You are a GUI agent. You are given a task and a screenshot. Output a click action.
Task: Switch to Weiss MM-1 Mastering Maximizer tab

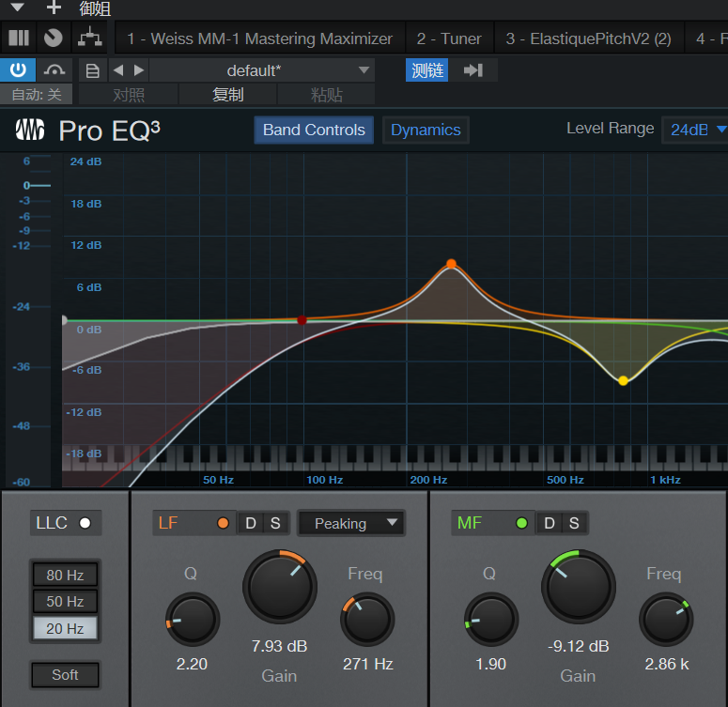[x=259, y=38]
